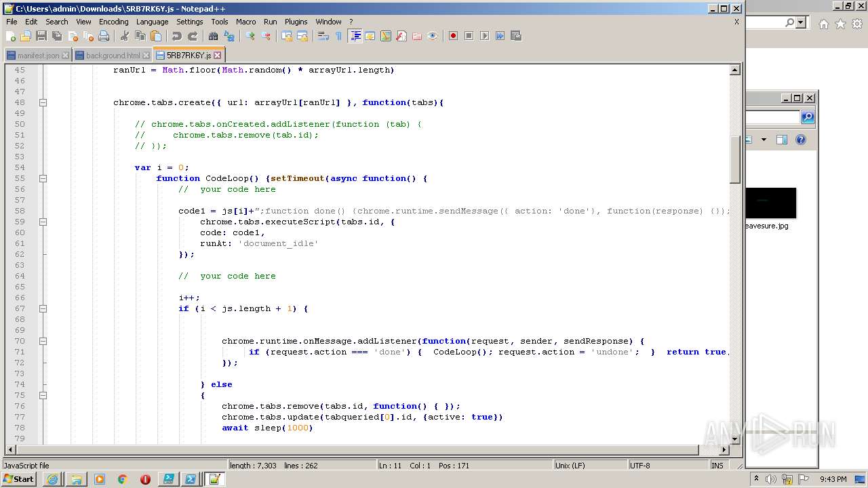Toggle the INS insert mode indicator
Viewport: 868px width, 488px height.
coord(717,466)
